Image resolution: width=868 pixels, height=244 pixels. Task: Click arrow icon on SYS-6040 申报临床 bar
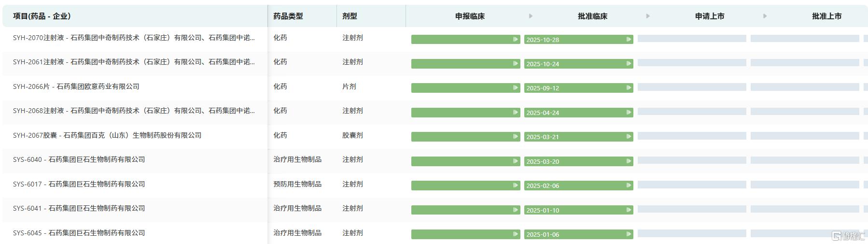(x=516, y=161)
